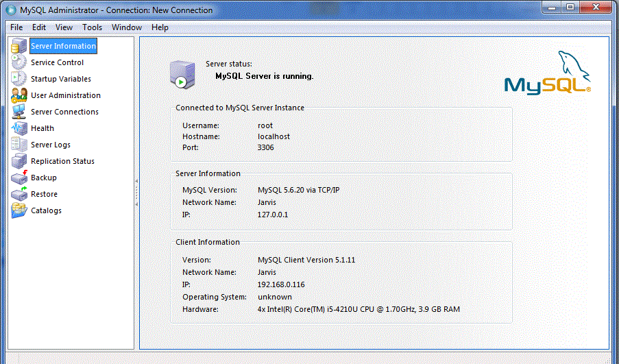
Task: Click the Replication Status icon
Action: click(19, 161)
